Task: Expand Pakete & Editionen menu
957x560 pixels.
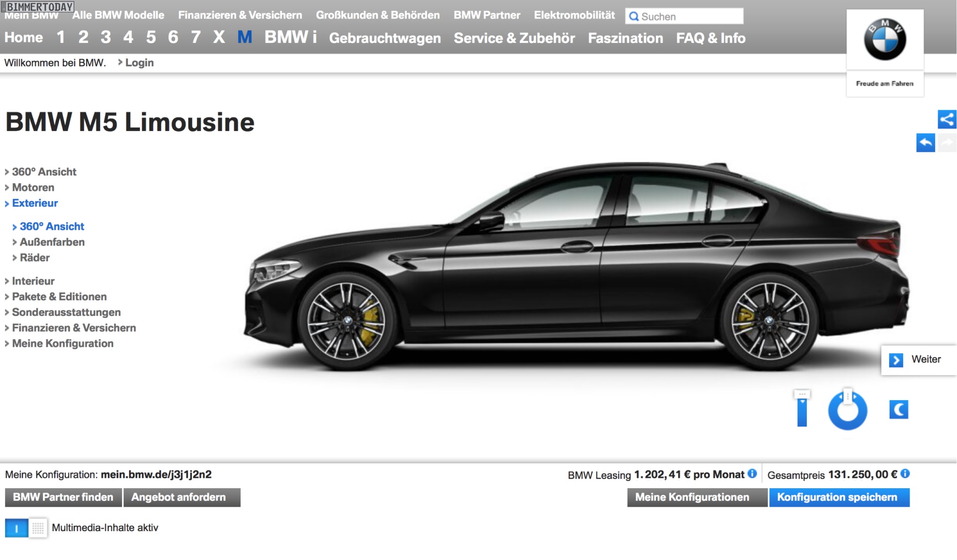Action: [x=59, y=297]
